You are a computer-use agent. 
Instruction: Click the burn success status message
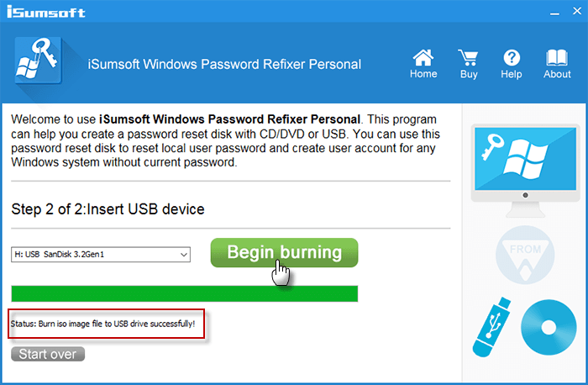coord(106,323)
